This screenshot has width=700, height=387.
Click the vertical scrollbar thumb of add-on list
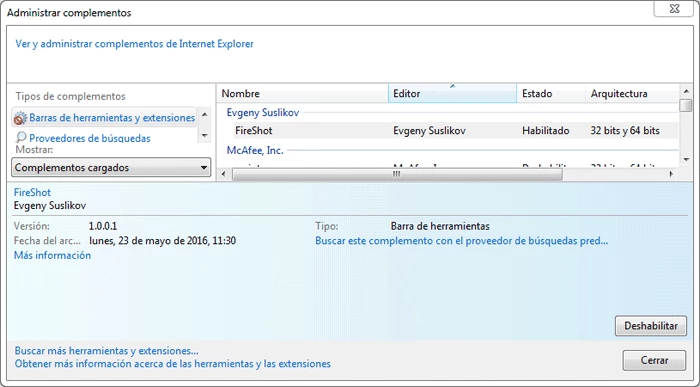click(686, 105)
